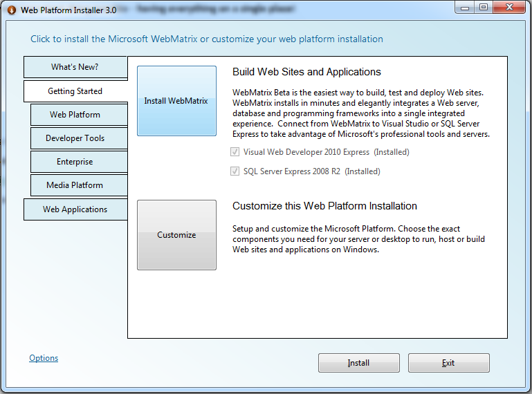Screen dimensions: 532x394
Task: Select the Media Platform tab
Action: pyautogui.click(x=79, y=185)
